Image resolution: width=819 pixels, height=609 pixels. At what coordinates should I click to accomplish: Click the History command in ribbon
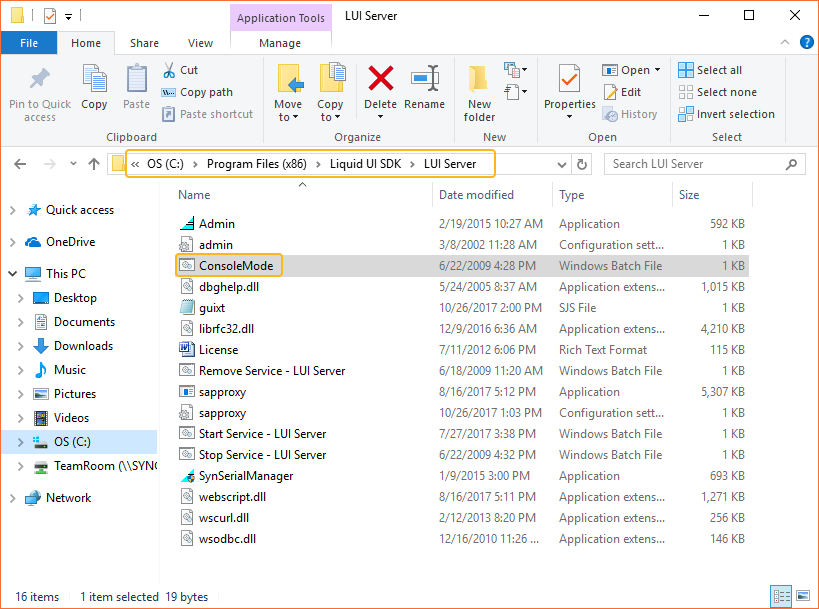629,114
